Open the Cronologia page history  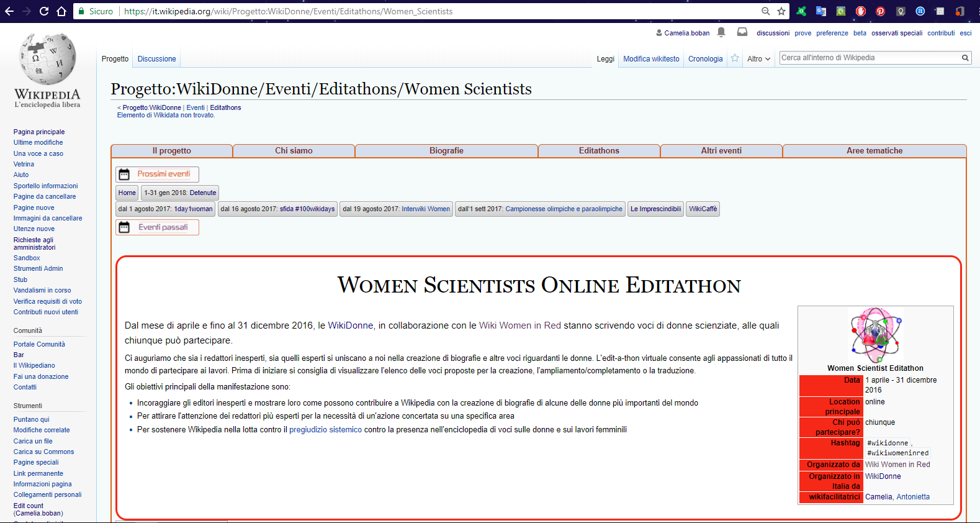705,59
